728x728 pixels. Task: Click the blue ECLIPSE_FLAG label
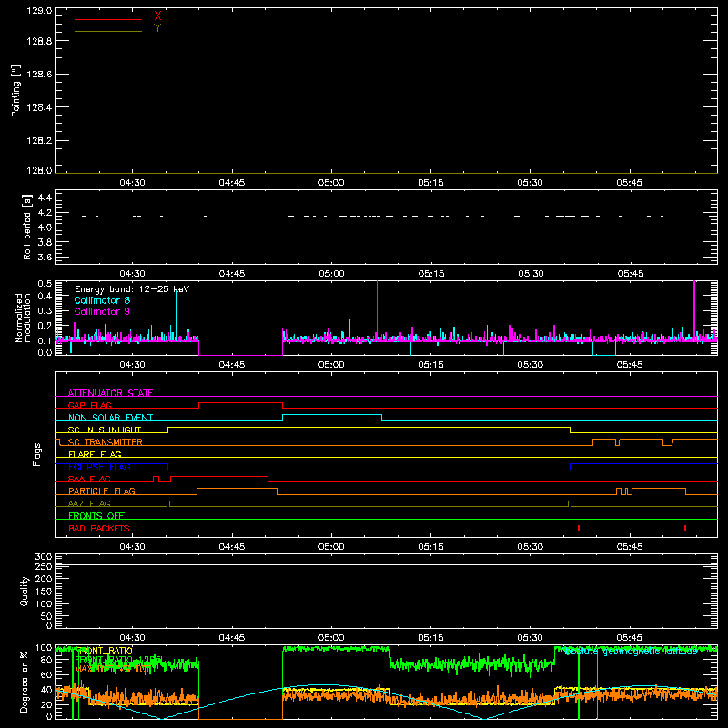[x=99, y=467]
